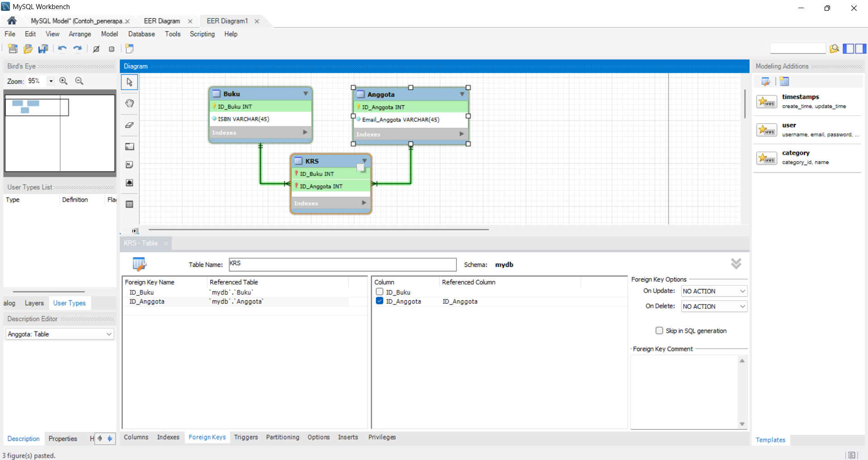The height and width of the screenshot is (460, 868).
Task: Open the home screen icon
Action: [12, 21]
